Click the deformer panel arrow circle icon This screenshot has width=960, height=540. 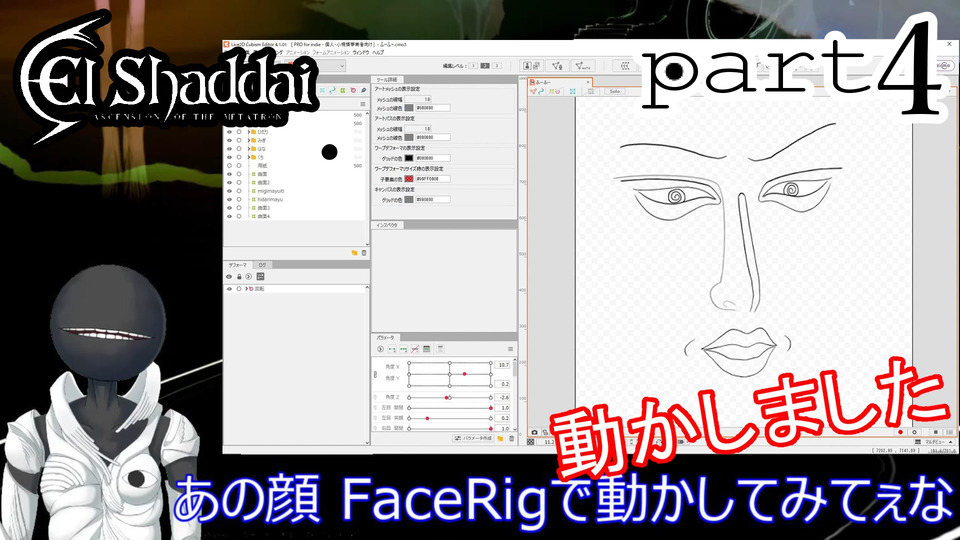pyautogui.click(x=249, y=277)
